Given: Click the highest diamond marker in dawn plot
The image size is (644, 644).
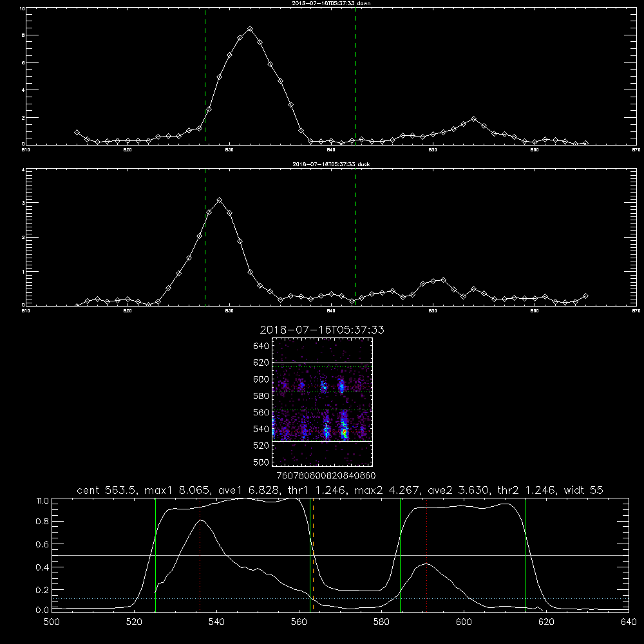Looking at the screenshot, I should tap(250, 29).
